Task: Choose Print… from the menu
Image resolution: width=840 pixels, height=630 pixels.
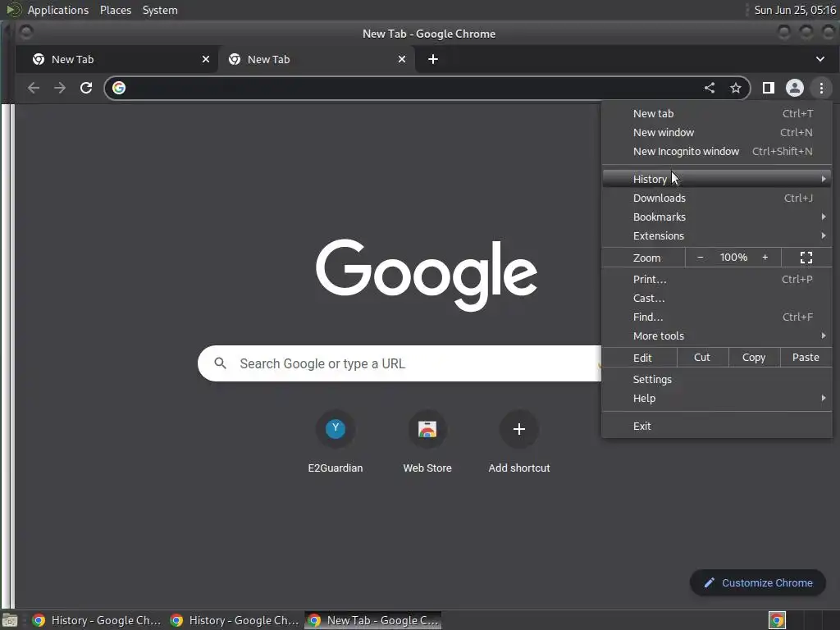Action: point(717,279)
